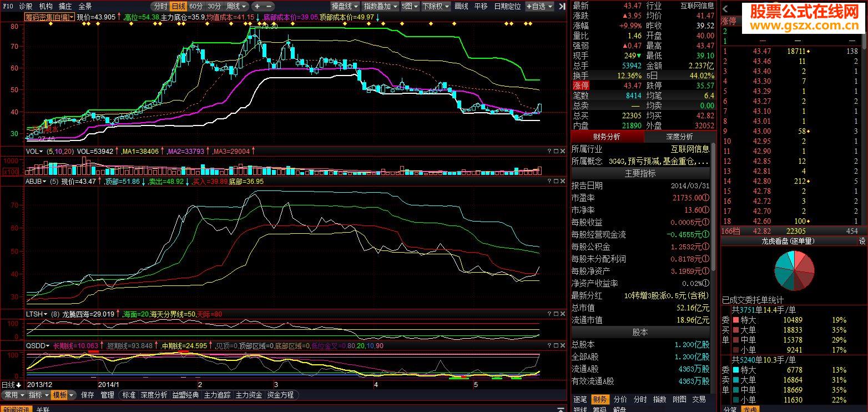Click the 日期定位 button
Screen dimensions: 868x412
click(507, 6)
